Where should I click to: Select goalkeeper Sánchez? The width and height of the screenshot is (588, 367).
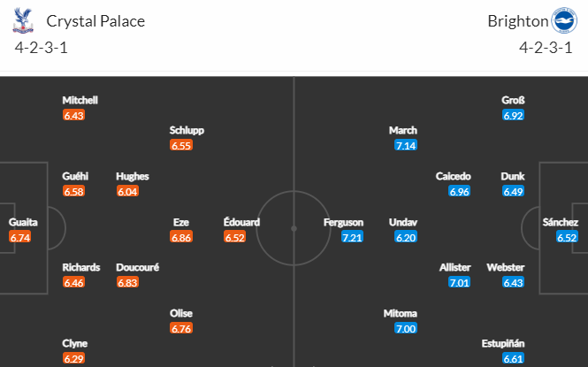561,222
